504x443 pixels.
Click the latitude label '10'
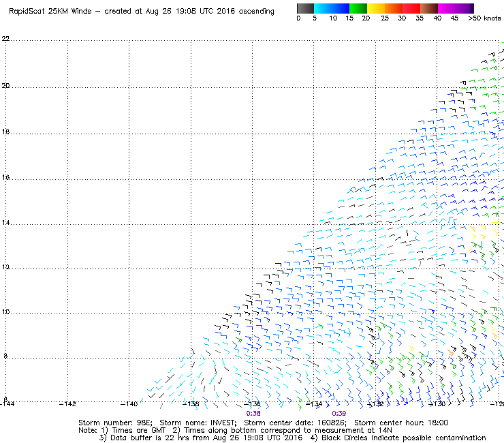[x=5, y=312]
